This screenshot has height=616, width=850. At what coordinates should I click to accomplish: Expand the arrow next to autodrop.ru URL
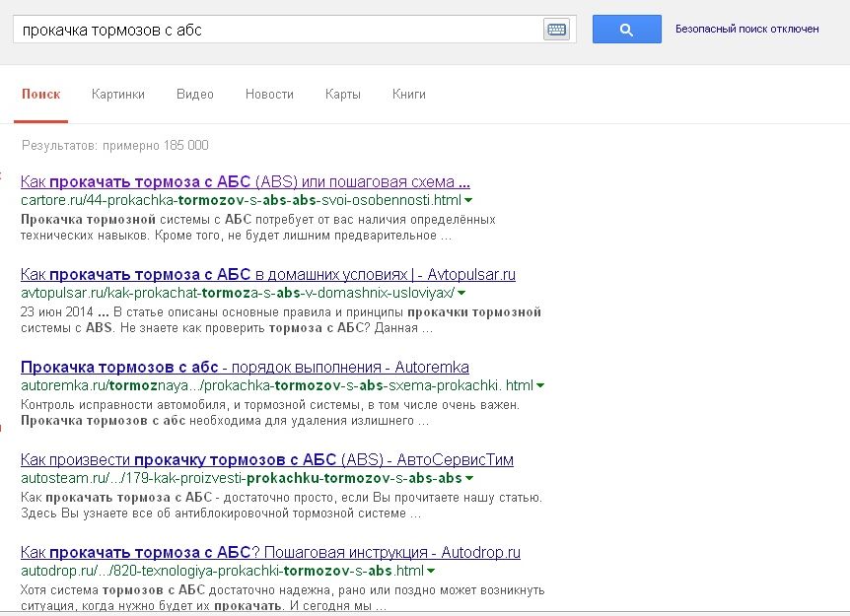pos(431,571)
